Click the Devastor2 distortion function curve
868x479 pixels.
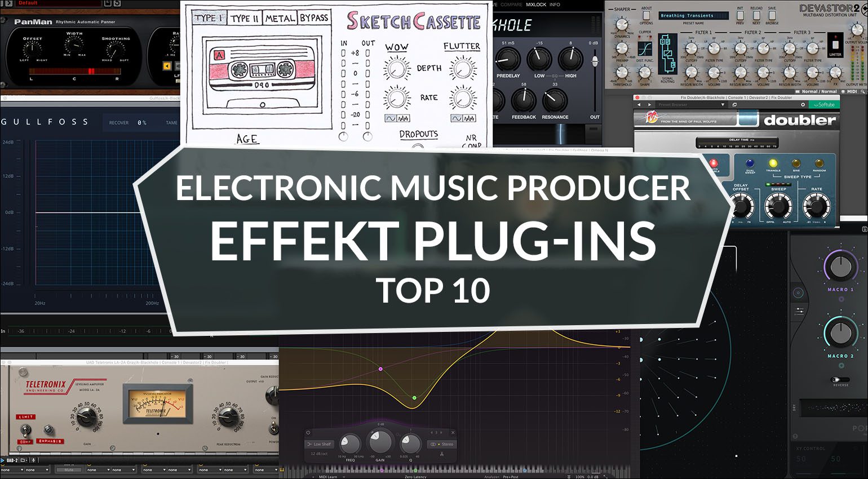point(645,50)
